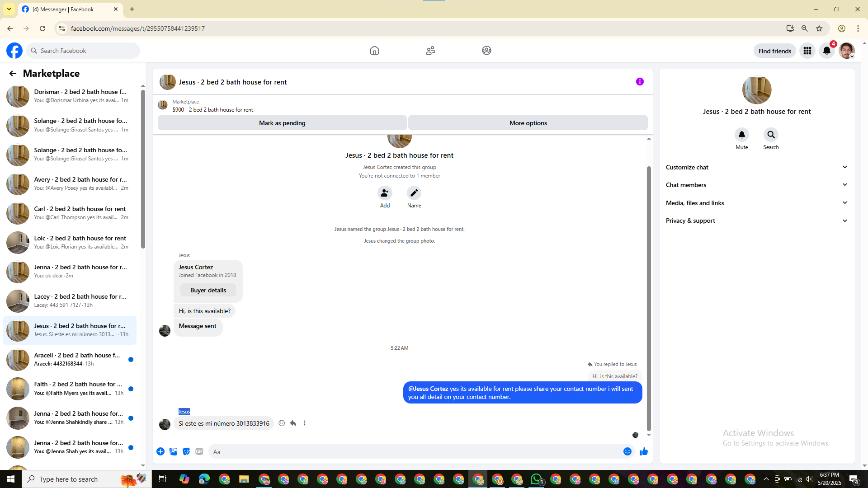Type in the Aa message field
This screenshot has height=488, width=868.
[x=407, y=451]
